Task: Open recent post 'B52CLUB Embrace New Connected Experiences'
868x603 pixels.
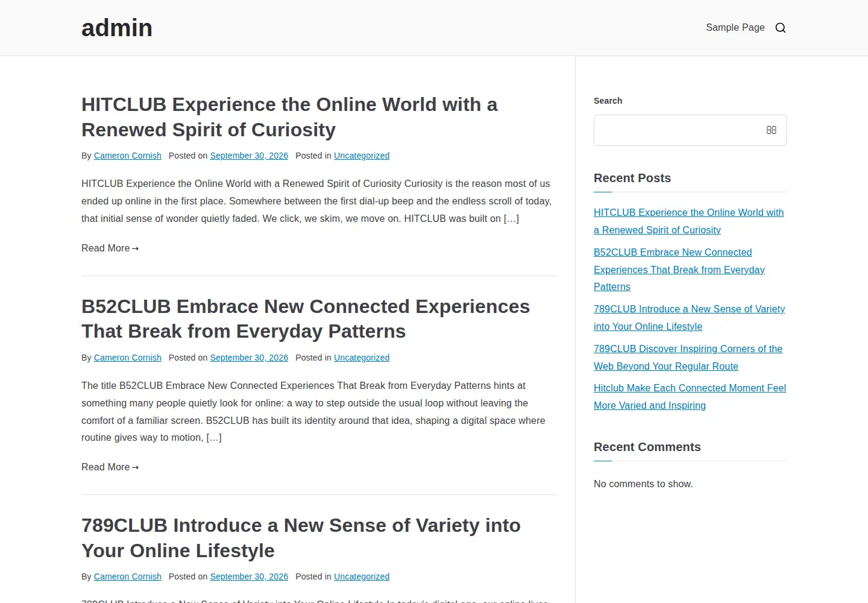Action: tap(679, 270)
